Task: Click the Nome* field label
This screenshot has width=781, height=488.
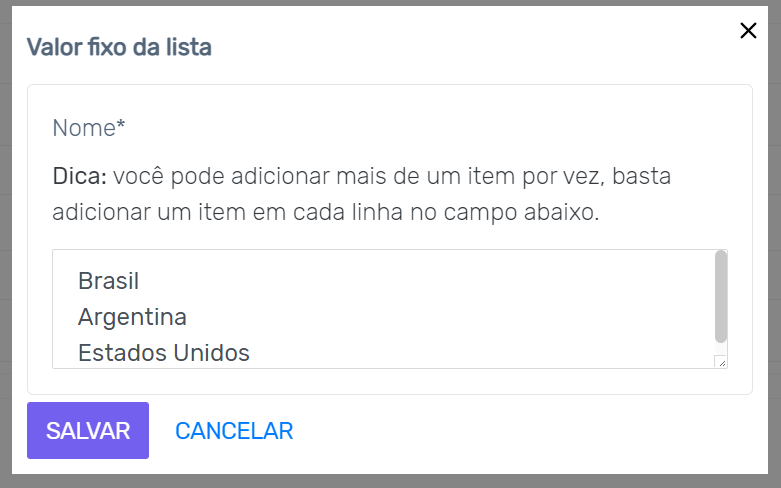Action: 88,128
